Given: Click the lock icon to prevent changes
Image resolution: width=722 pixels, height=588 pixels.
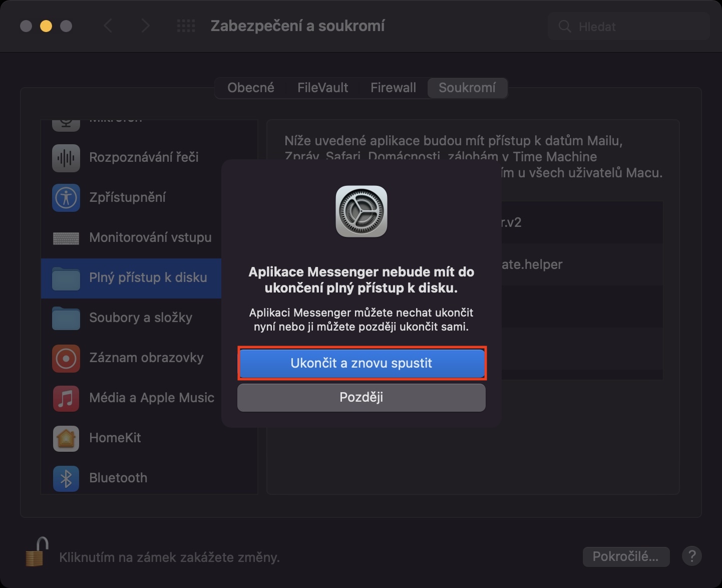Looking at the screenshot, I should click(37, 552).
